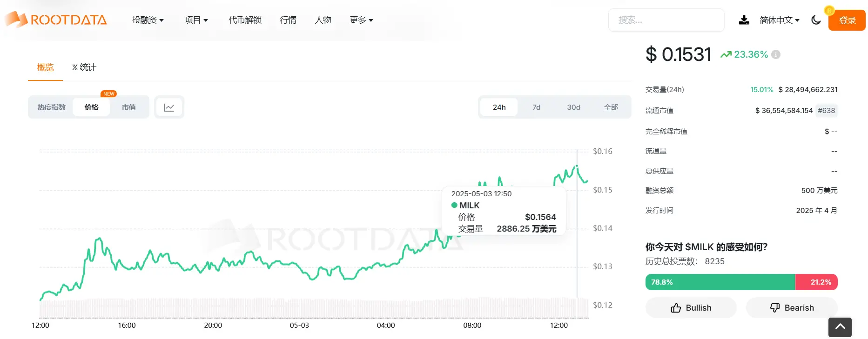The image size is (868, 339).
Task: Click the 2025 年 4 月 launch date
Action: click(x=816, y=211)
